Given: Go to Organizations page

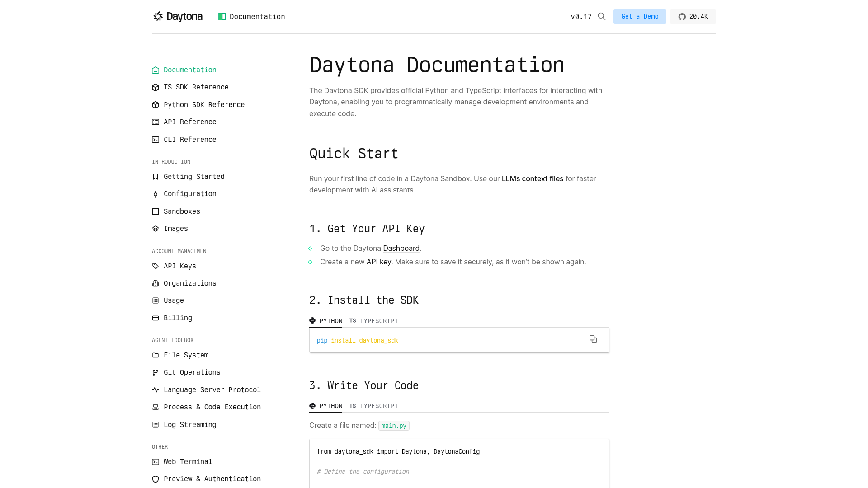Looking at the screenshot, I should point(190,283).
